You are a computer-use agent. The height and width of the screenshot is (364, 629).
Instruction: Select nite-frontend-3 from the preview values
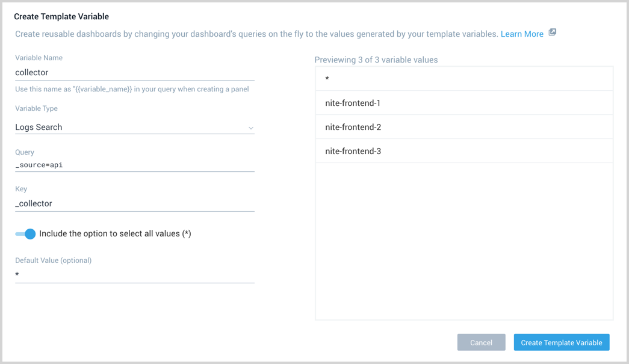coord(463,151)
